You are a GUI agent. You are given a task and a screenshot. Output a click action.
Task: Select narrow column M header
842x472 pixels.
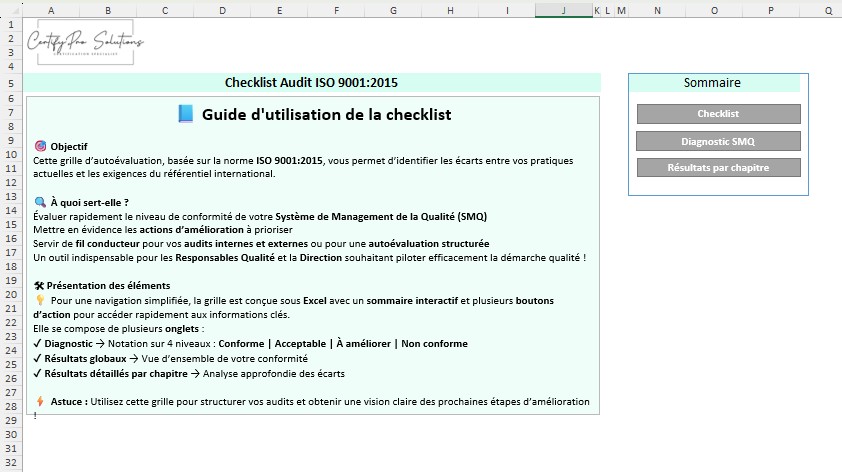click(x=621, y=10)
